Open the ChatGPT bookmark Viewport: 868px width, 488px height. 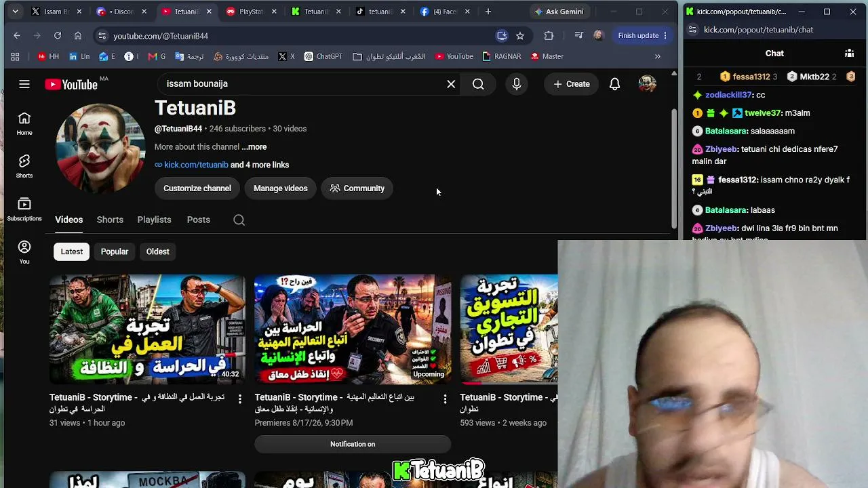point(323,56)
